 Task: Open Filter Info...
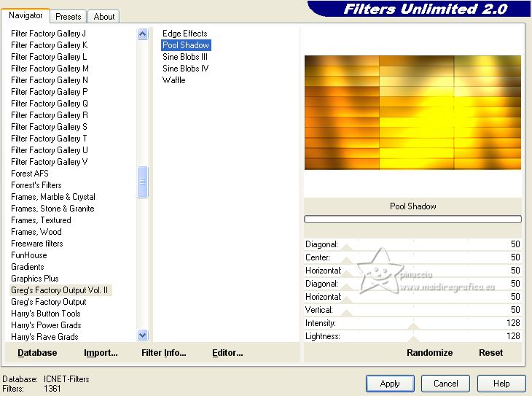(164, 353)
